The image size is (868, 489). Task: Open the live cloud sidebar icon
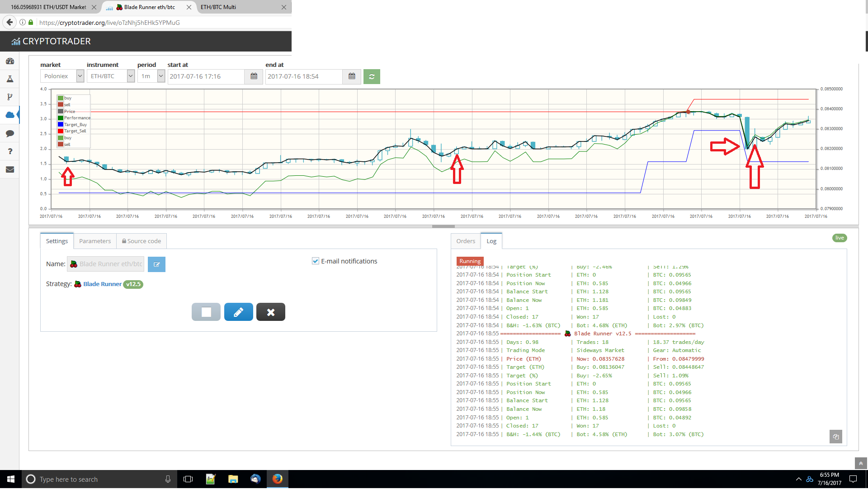click(x=10, y=115)
